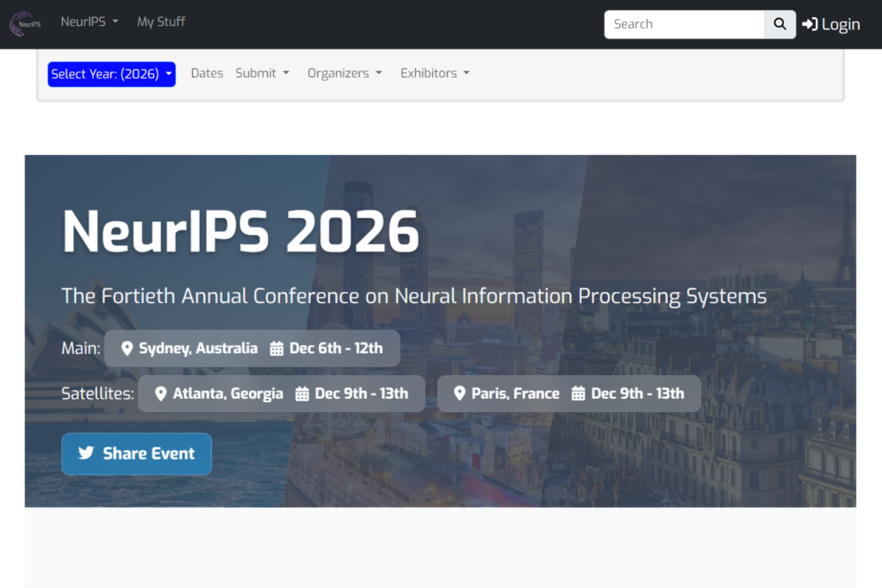The width and height of the screenshot is (882, 588).
Task: Click the Satellites: label
Action: tap(98, 393)
